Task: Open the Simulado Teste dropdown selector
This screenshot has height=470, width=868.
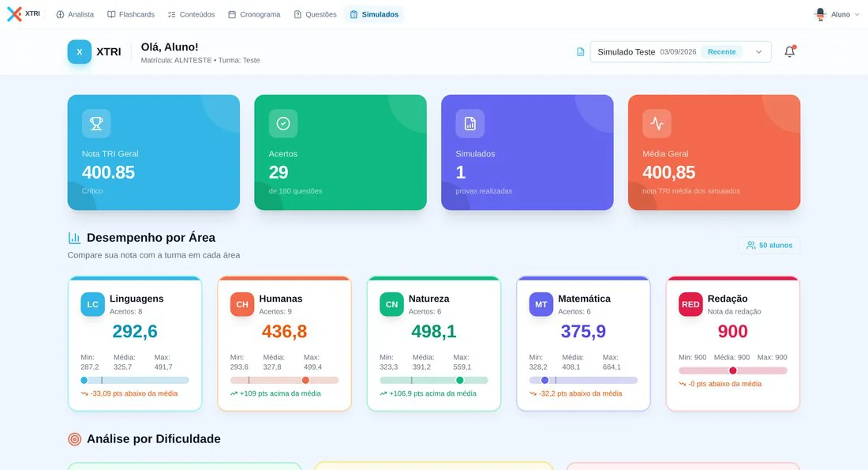Action: [680, 51]
